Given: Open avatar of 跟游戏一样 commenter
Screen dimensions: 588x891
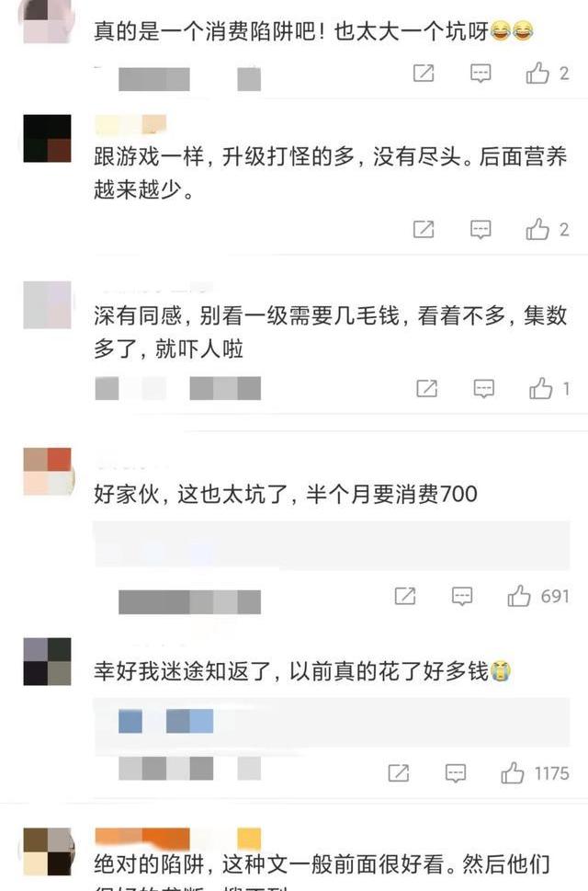Looking at the screenshot, I should (x=47, y=139).
